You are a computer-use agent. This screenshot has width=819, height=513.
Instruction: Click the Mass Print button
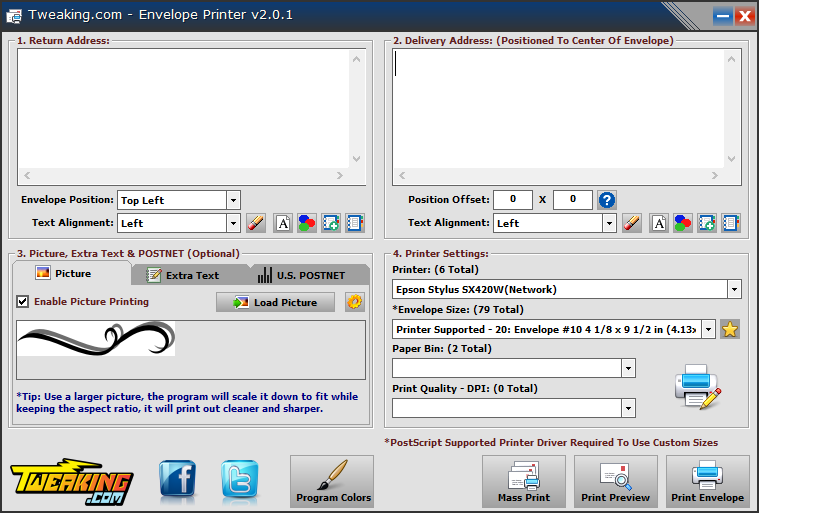click(x=524, y=481)
